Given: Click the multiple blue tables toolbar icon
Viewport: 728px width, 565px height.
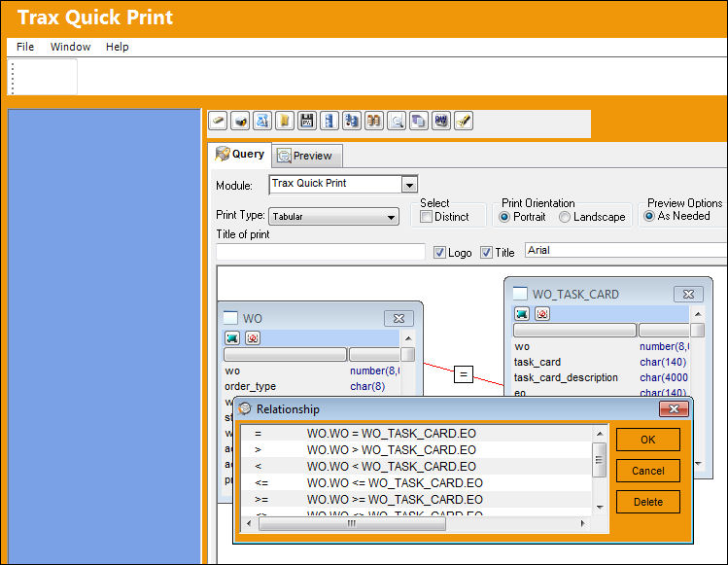Looking at the screenshot, I should pos(352,121).
